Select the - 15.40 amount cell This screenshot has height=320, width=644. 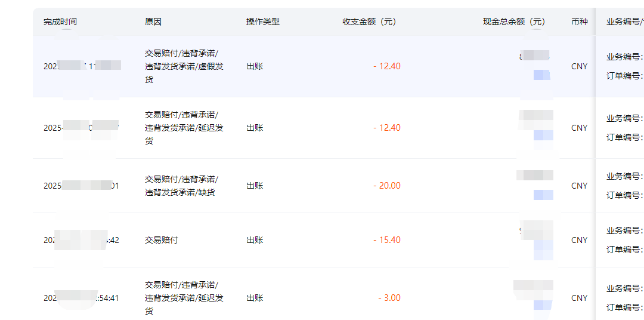point(387,240)
